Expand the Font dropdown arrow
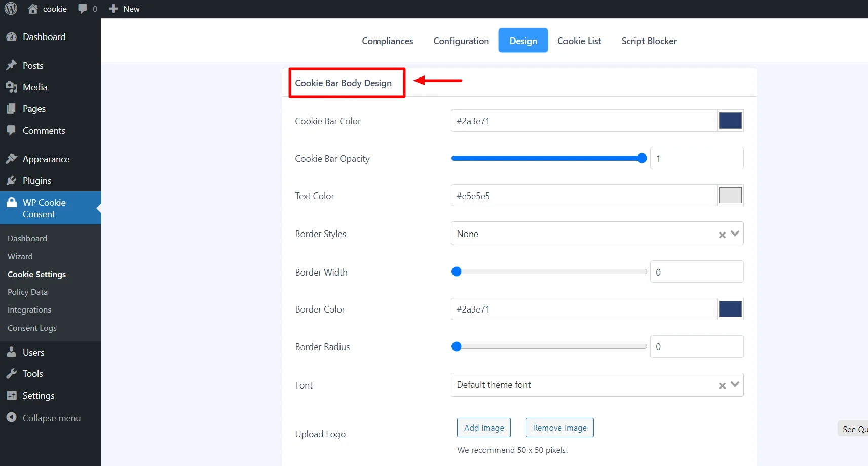 [x=735, y=384]
